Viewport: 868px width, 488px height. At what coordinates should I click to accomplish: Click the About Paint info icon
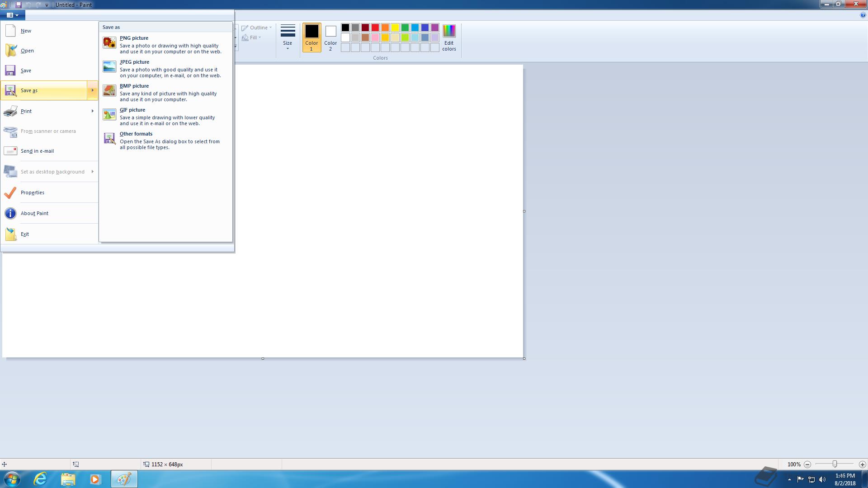click(x=10, y=213)
